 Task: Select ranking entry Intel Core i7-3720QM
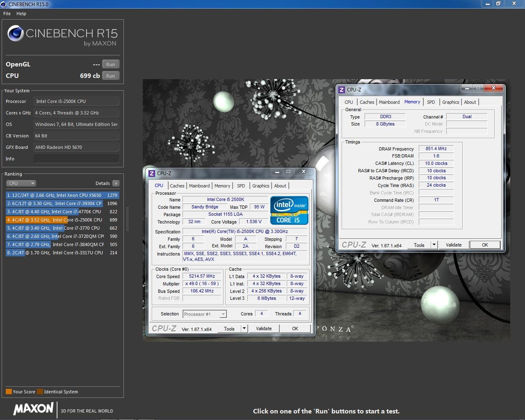click(x=62, y=236)
